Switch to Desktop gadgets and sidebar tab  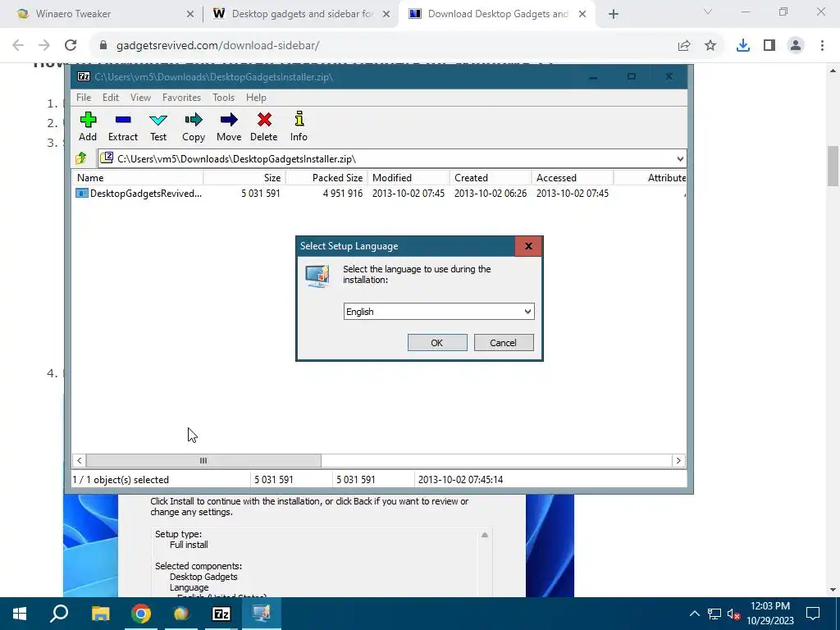(300, 14)
